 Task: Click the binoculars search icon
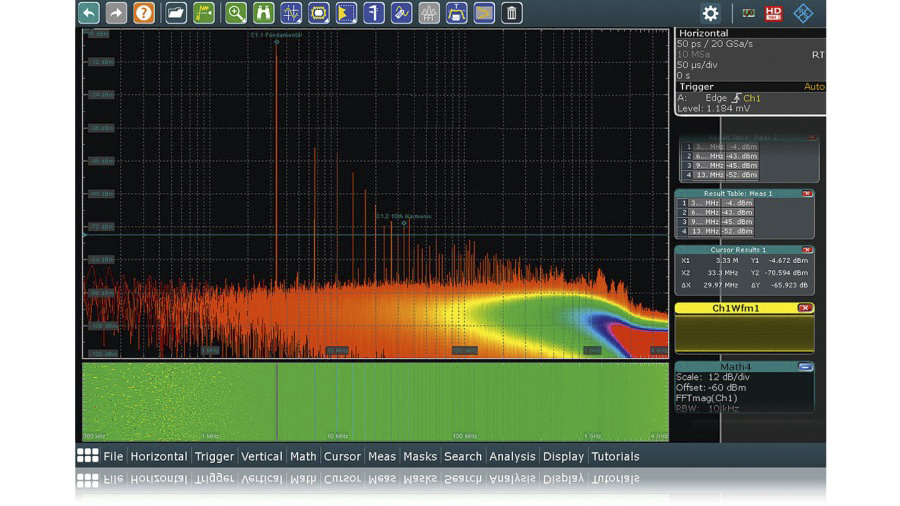[264, 13]
